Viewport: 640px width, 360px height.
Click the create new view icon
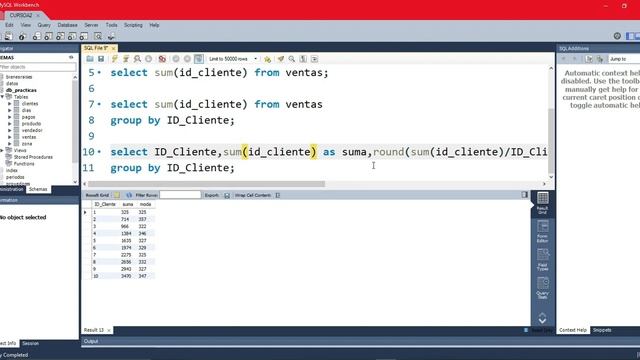(60, 37)
